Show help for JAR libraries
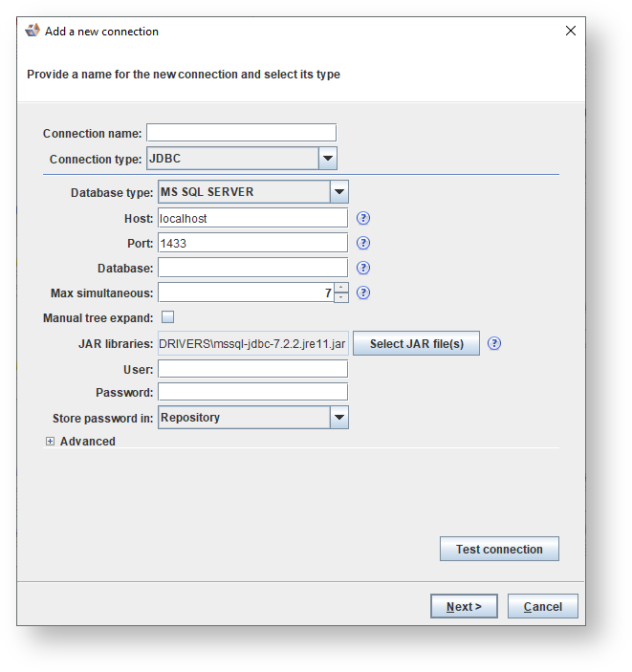 (x=494, y=344)
